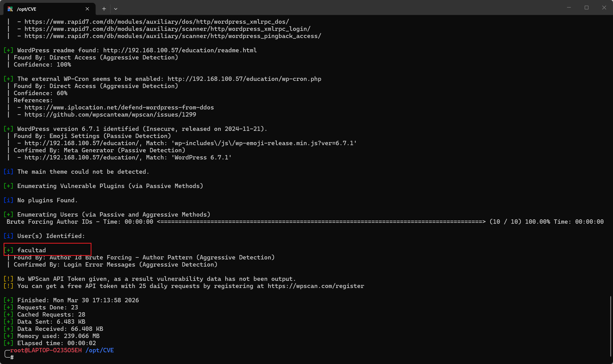Click the highlighted username facultad

pyautogui.click(x=31, y=250)
